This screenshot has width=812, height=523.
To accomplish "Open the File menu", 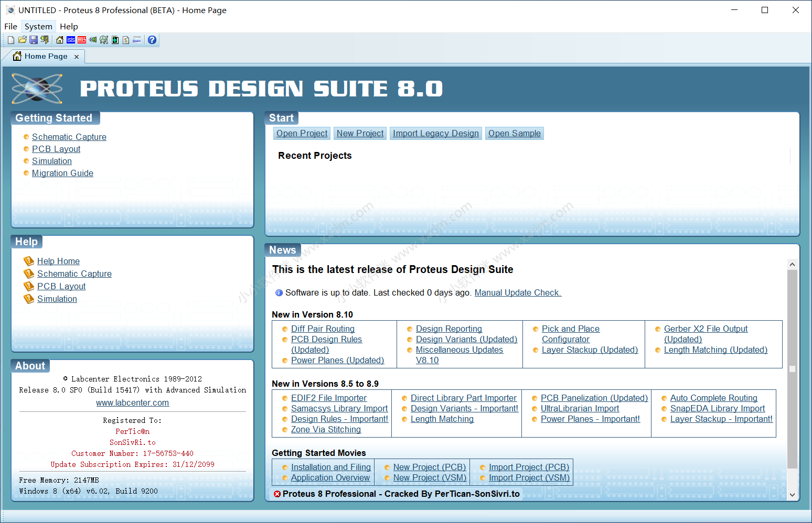I will tap(10, 26).
